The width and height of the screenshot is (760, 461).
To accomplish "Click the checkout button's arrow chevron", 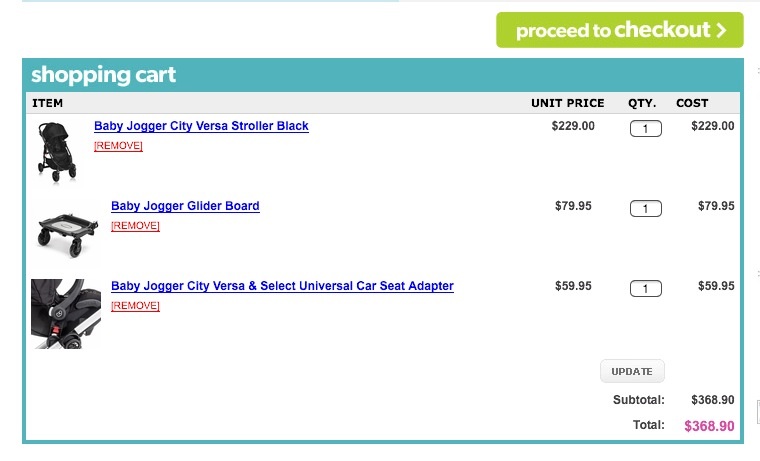I will coord(722,30).
